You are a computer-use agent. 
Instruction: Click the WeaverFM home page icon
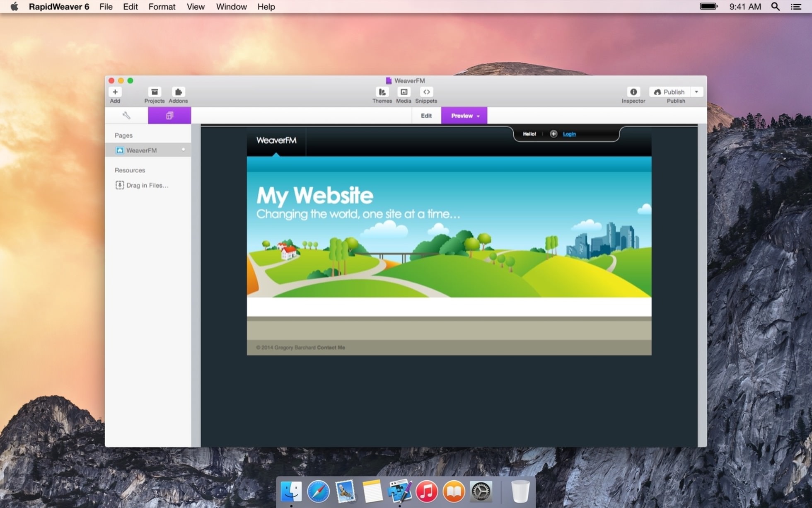click(x=120, y=150)
